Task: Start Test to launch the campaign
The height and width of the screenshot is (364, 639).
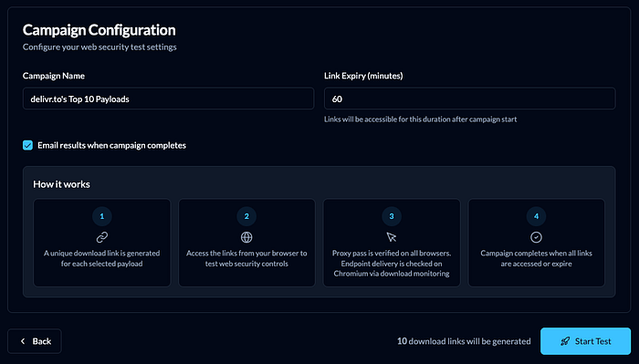Action: [x=585, y=341]
